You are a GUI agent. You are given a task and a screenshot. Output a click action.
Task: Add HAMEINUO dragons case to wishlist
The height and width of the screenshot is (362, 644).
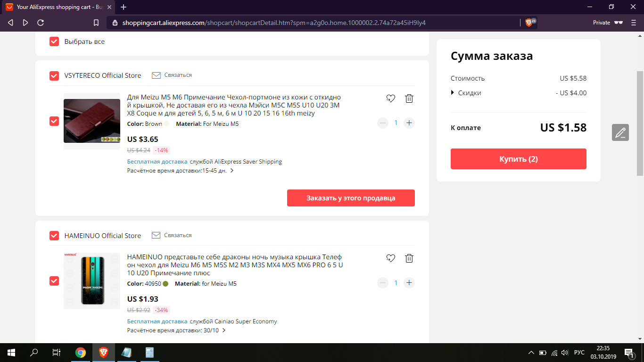click(x=390, y=258)
